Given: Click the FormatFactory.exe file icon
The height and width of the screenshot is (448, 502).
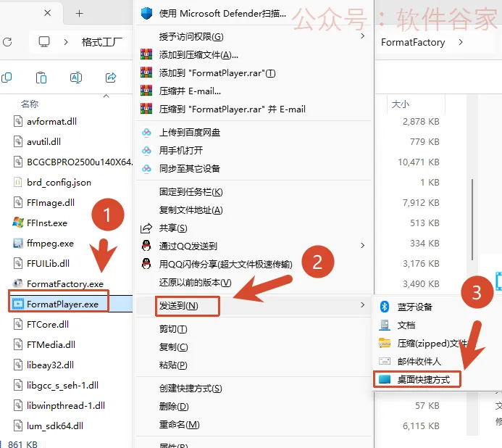Looking at the screenshot, I should click(18, 283).
